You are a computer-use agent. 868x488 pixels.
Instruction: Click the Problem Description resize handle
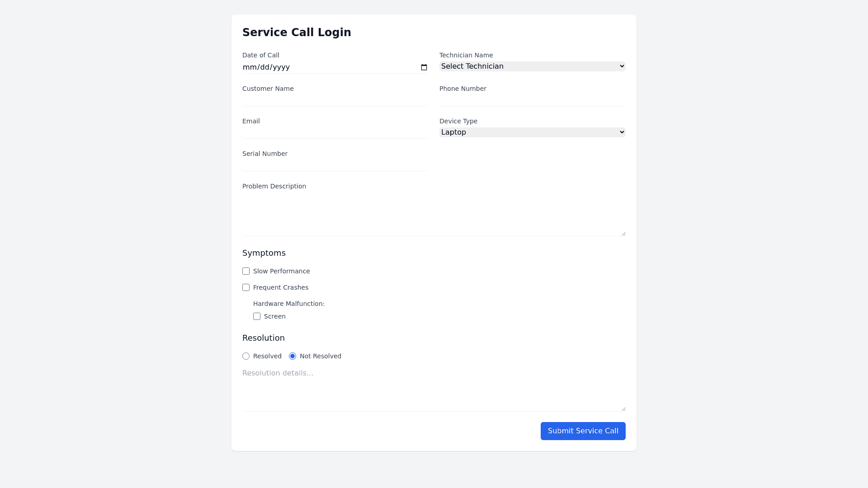pyautogui.click(x=623, y=234)
